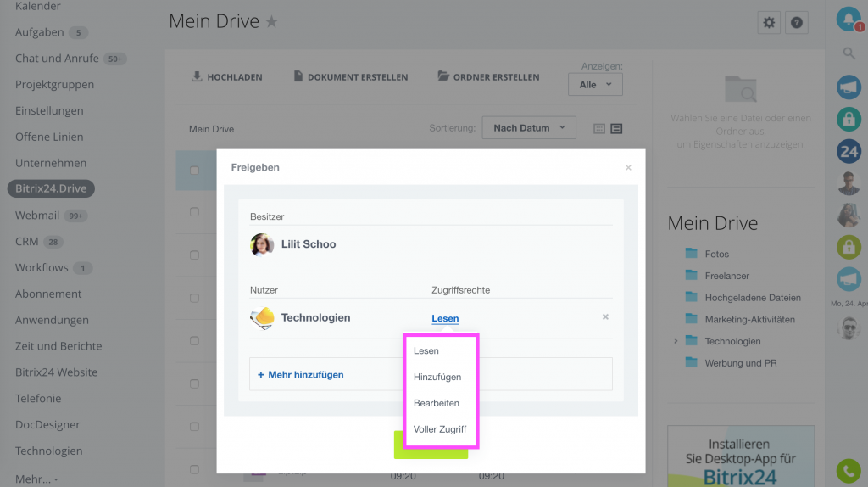Click the Hochgeladene Dateien folder icon
Image resolution: width=868 pixels, height=487 pixels.
692,297
